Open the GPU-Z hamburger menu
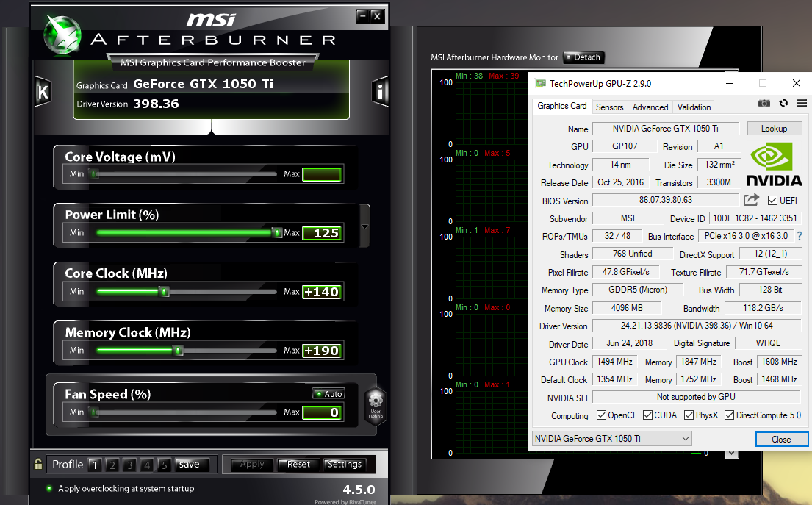This screenshot has height=505, width=812. tap(802, 103)
